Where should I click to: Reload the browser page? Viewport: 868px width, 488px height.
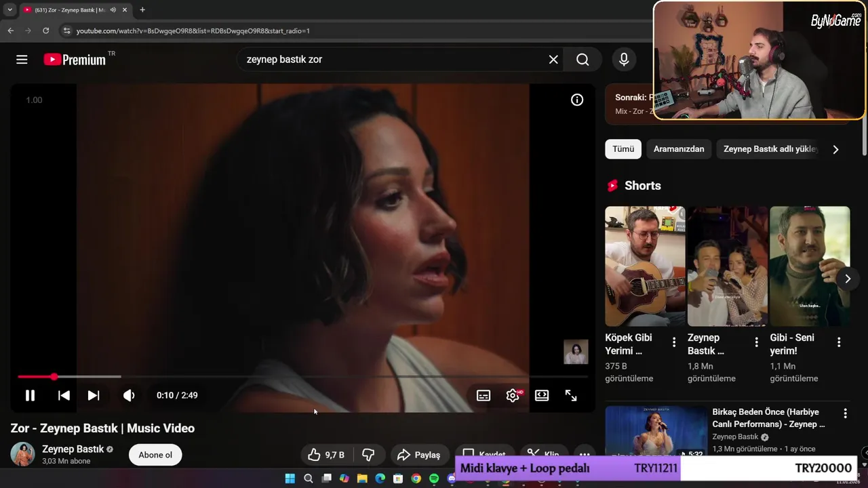(45, 30)
